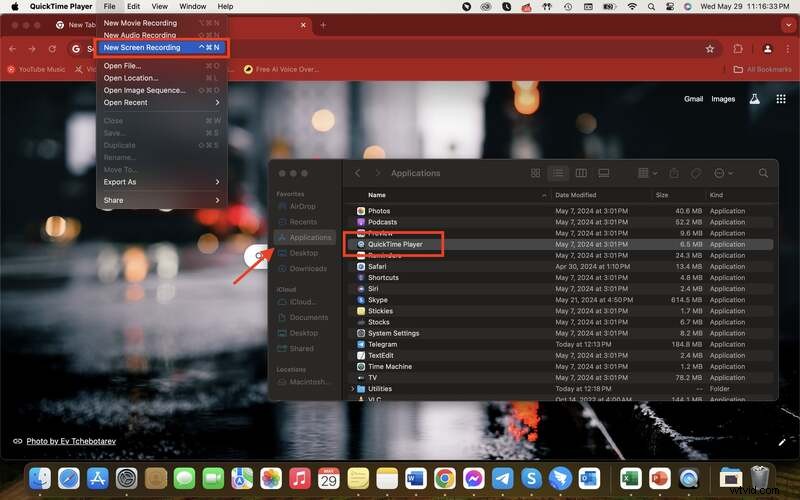The image size is (800, 500).
Task: Click the Finder Tags toolbar icon
Action: (x=696, y=173)
